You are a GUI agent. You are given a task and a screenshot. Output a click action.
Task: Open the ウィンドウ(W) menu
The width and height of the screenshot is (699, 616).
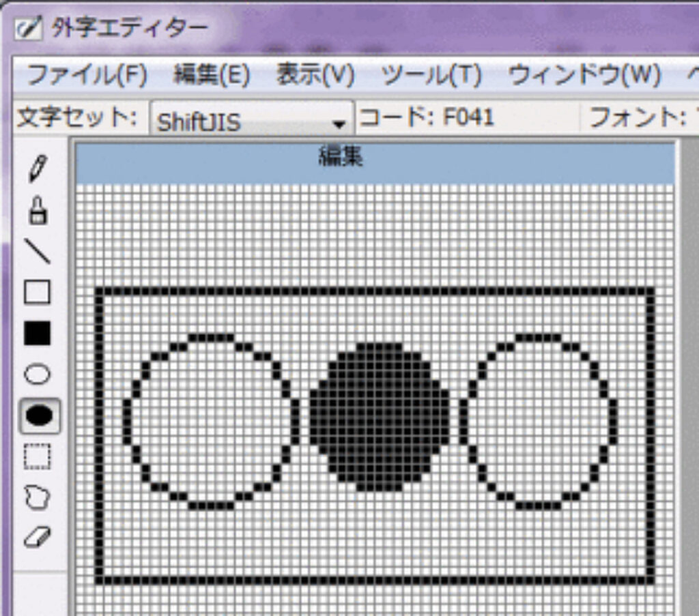coord(584,74)
